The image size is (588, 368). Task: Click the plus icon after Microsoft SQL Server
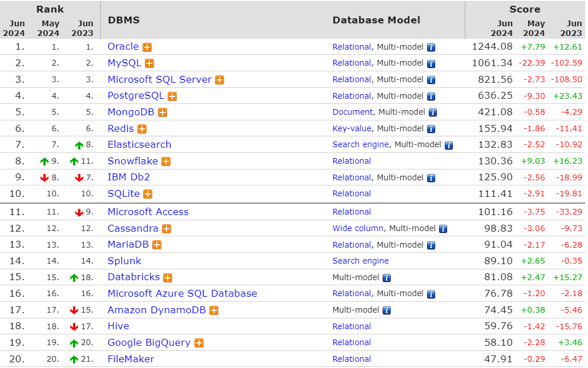(220, 80)
